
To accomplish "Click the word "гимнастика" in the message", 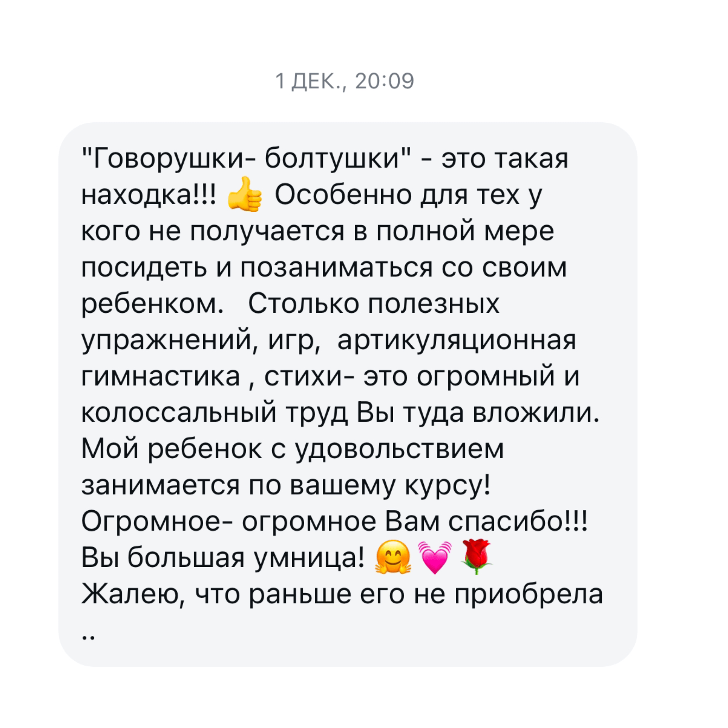I will (161, 376).
